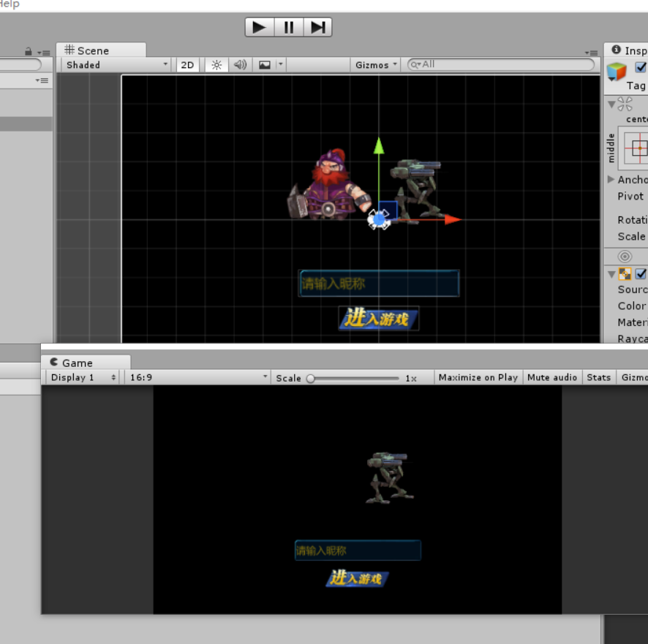The width and height of the screenshot is (648, 644).
Task: Click the Scene view search field
Action: click(501, 64)
